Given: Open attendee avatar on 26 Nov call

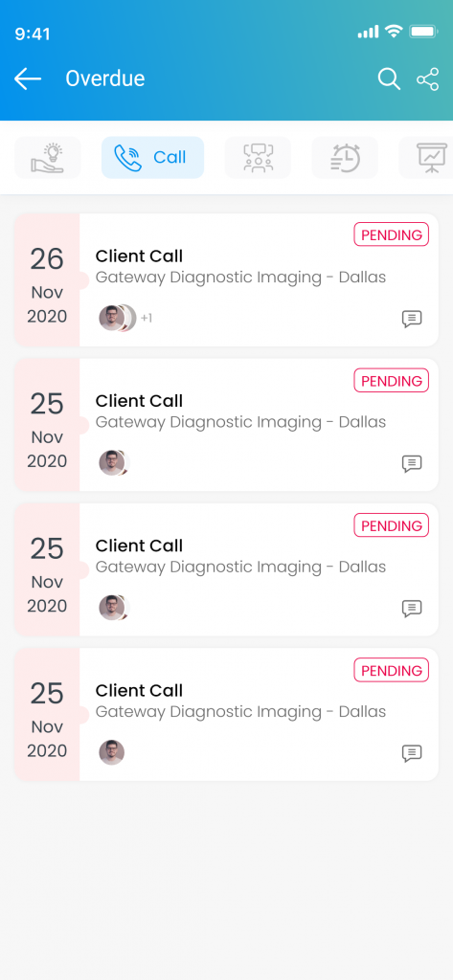Looking at the screenshot, I should (x=111, y=318).
